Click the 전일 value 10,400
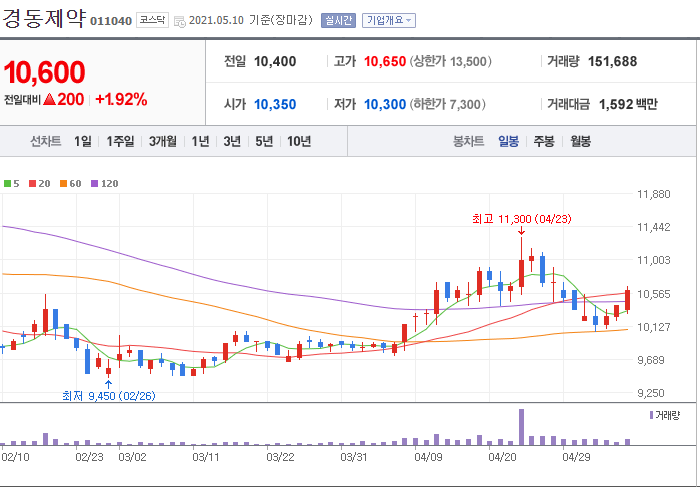This screenshot has height=487, width=700. click(275, 61)
